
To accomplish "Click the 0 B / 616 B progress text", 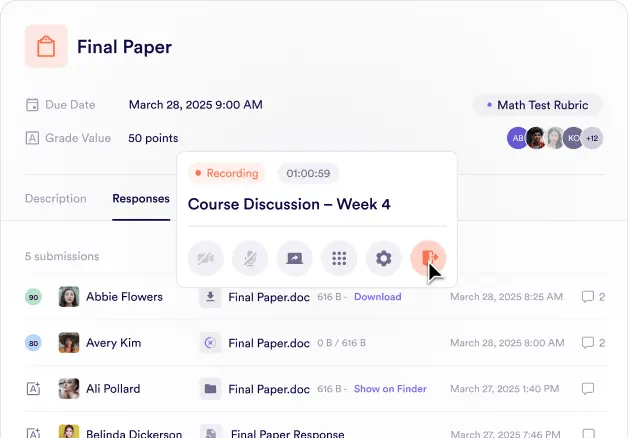I will (342, 343).
